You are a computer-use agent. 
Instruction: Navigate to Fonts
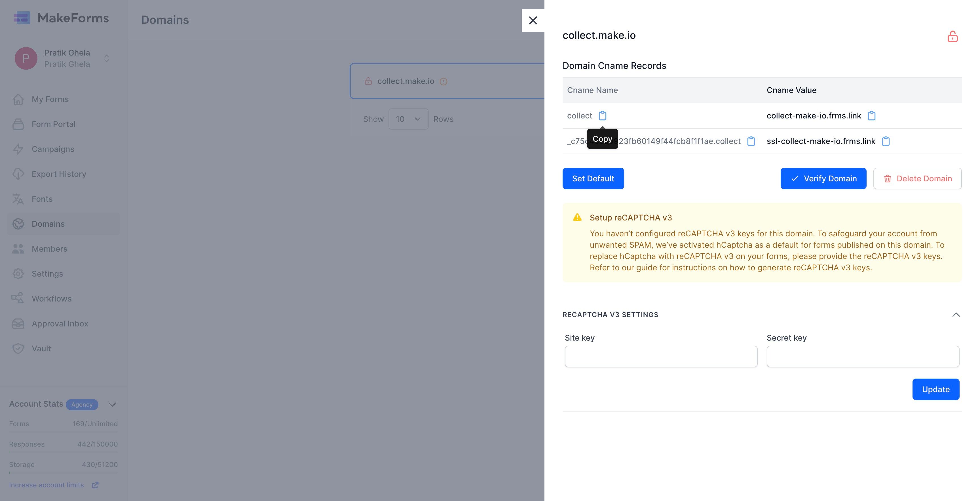point(64,199)
